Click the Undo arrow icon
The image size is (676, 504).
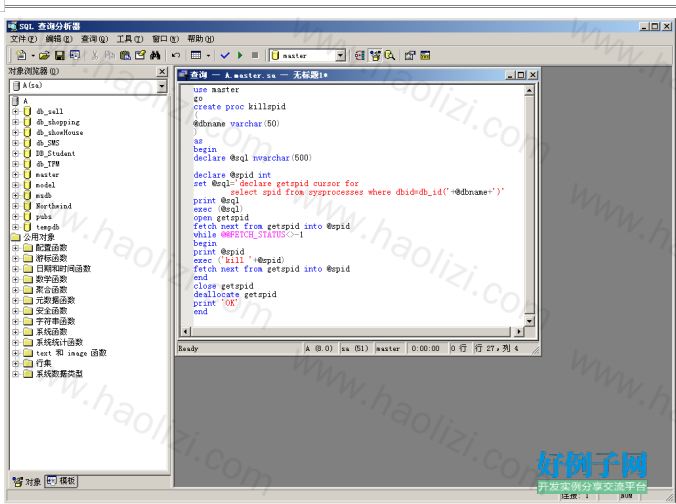point(175,55)
